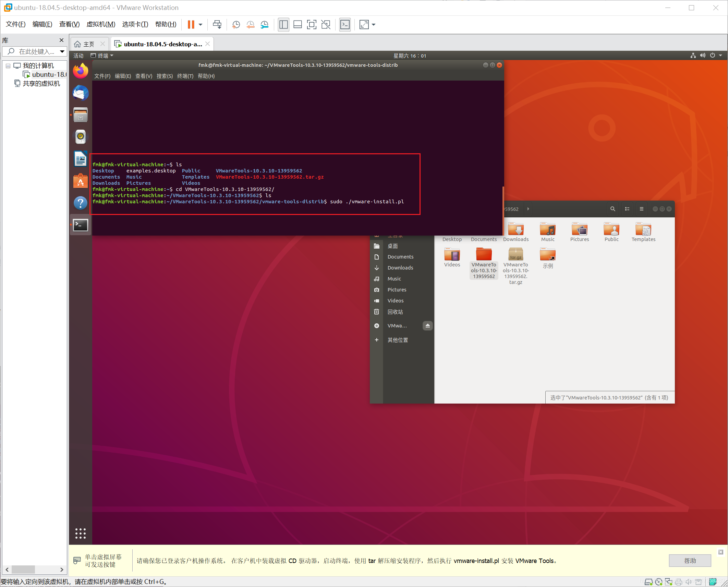Toggle the thumbnail bar view icon

coord(298,25)
